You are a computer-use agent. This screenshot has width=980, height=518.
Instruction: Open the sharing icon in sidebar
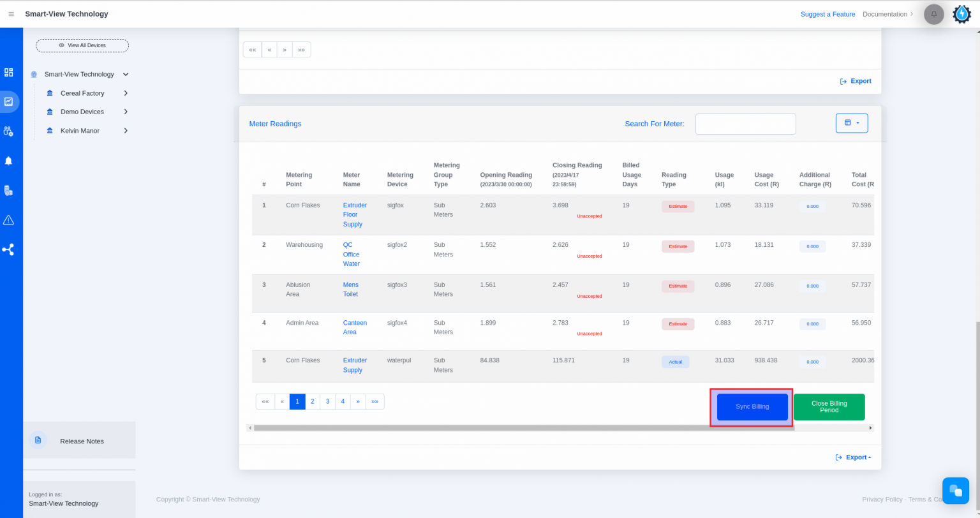coord(10,249)
